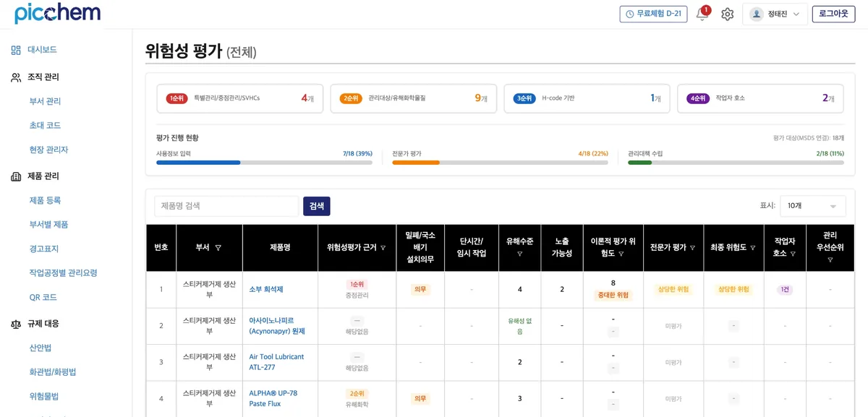868x417 pixels.
Task: Open the notification bell
Action: (x=701, y=14)
